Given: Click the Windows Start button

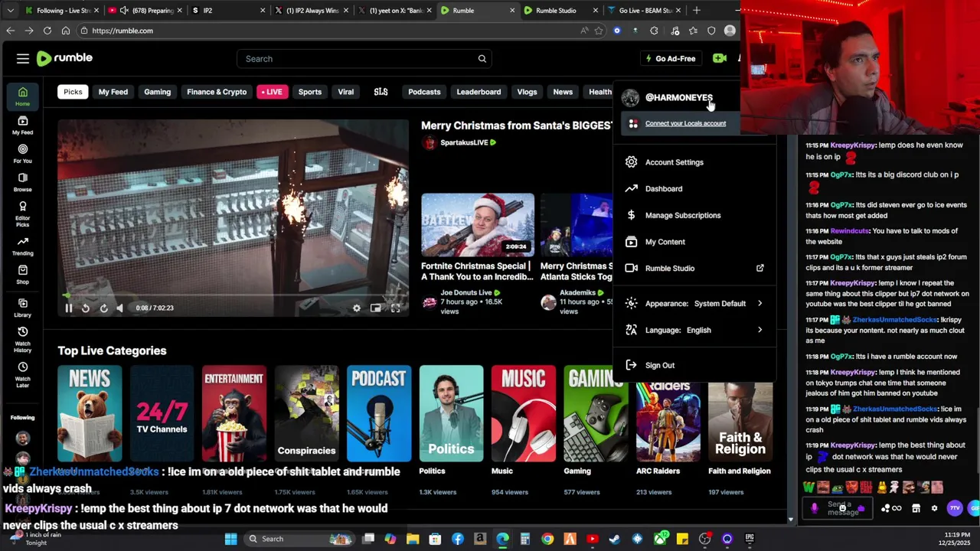Looking at the screenshot, I should tap(230, 539).
